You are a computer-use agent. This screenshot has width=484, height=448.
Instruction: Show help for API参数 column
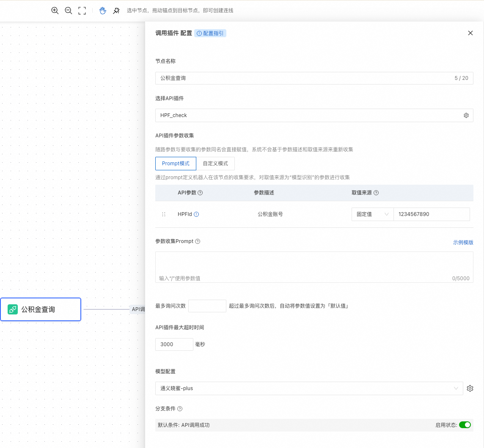[201, 193]
